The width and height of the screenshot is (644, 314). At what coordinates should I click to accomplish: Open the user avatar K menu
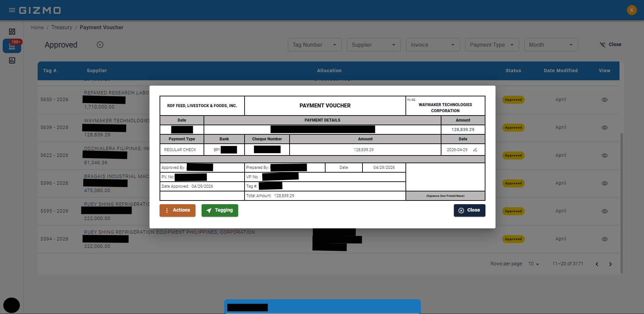tap(632, 10)
